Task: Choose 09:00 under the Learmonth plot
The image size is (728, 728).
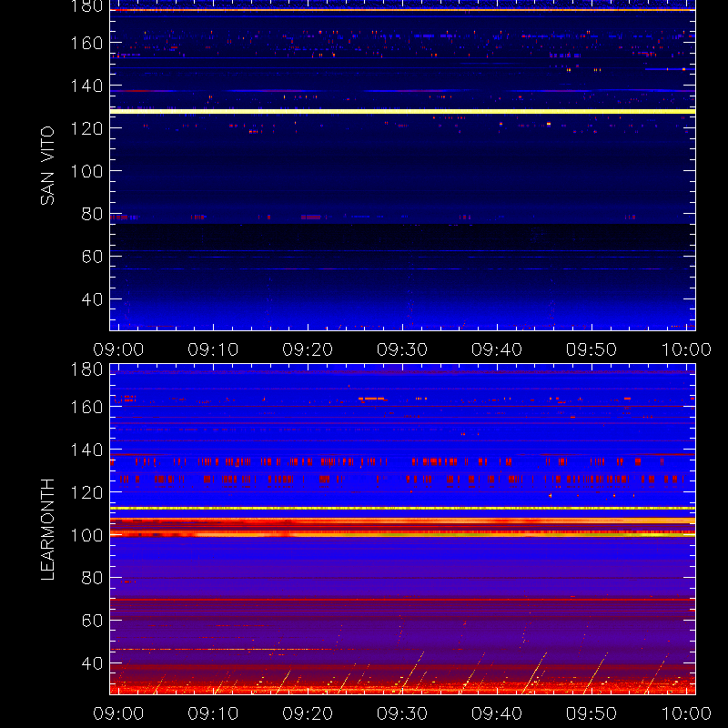Action: pyautogui.click(x=118, y=713)
